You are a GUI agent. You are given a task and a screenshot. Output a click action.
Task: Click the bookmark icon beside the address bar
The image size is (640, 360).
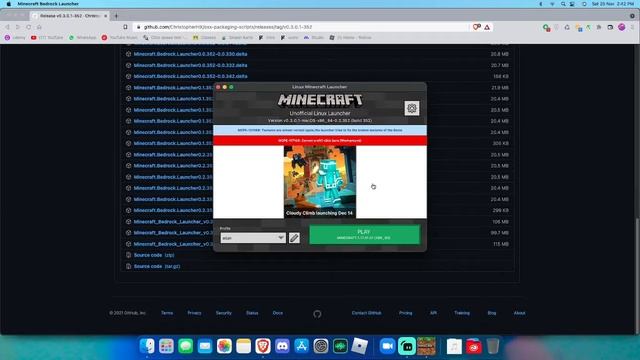(x=125, y=27)
